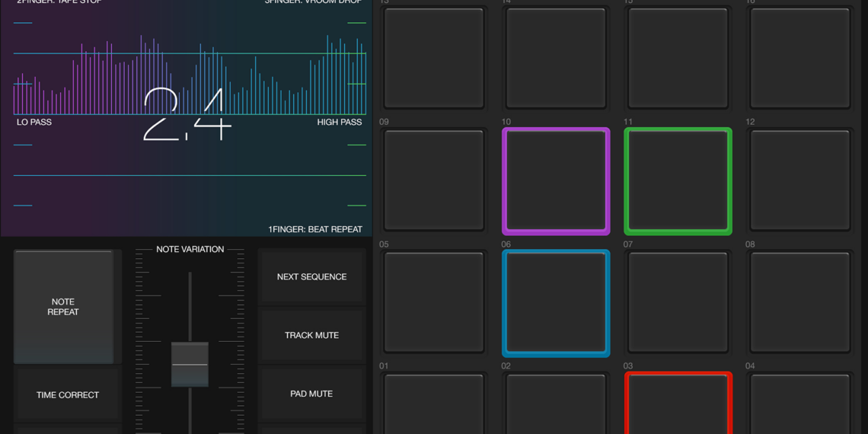The height and width of the screenshot is (434, 868).
Task: Trigger the red-outlined pad 03
Action: [678, 405]
